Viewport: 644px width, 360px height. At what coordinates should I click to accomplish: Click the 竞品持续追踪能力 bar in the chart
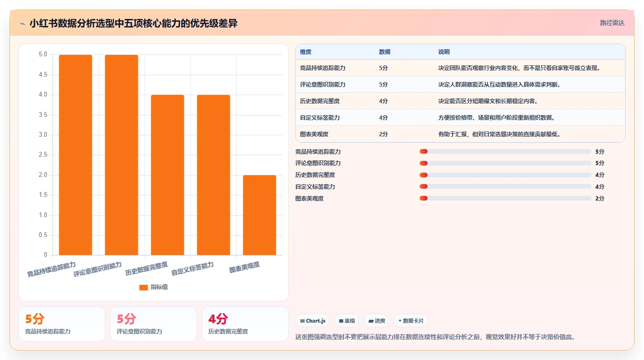(76, 155)
